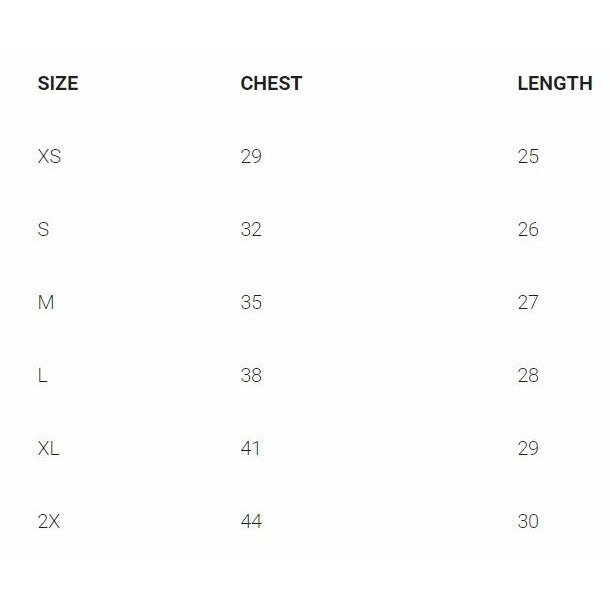Click the chest value 38
Image resolution: width=610 pixels, height=610 pixels.
click(x=251, y=376)
